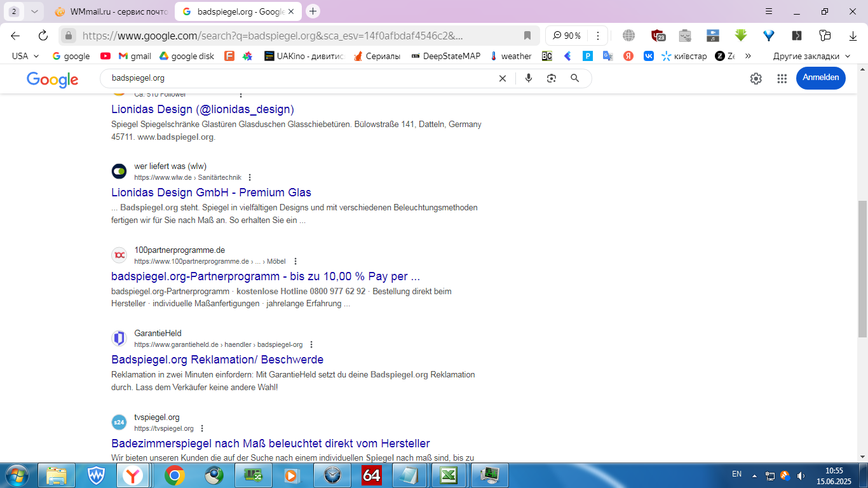Open the 90% zoom indicator
The height and width of the screenshot is (488, 868).
click(x=566, y=36)
